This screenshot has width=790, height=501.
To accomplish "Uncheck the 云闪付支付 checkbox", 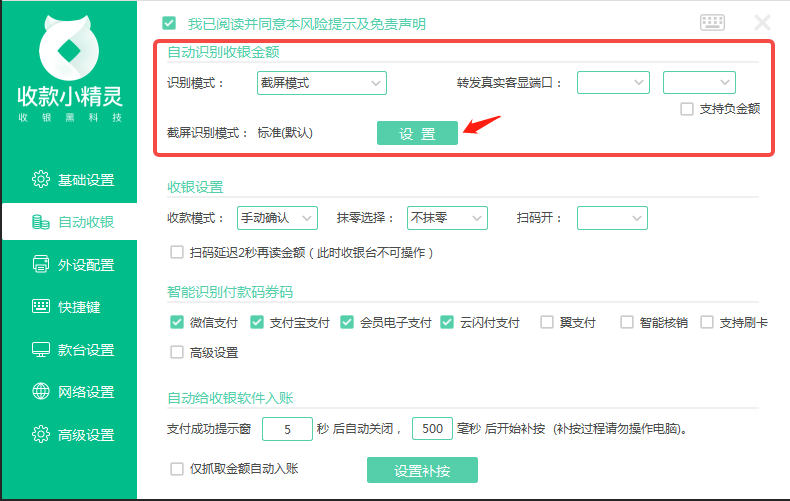I will [x=447, y=322].
